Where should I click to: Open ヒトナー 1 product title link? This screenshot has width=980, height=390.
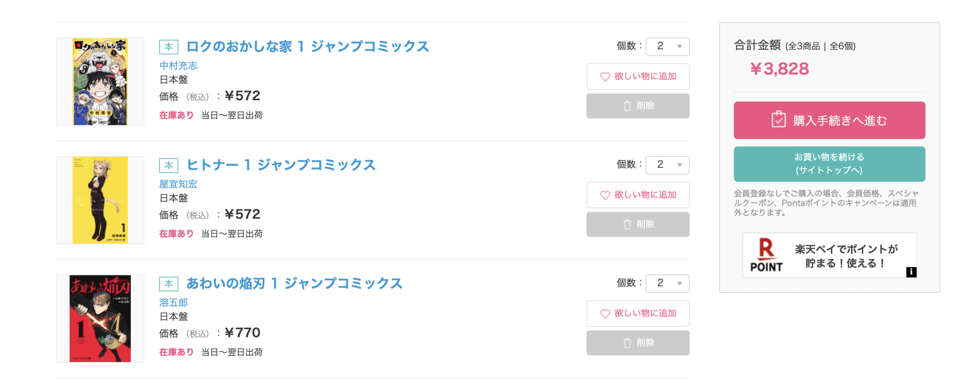tap(281, 165)
